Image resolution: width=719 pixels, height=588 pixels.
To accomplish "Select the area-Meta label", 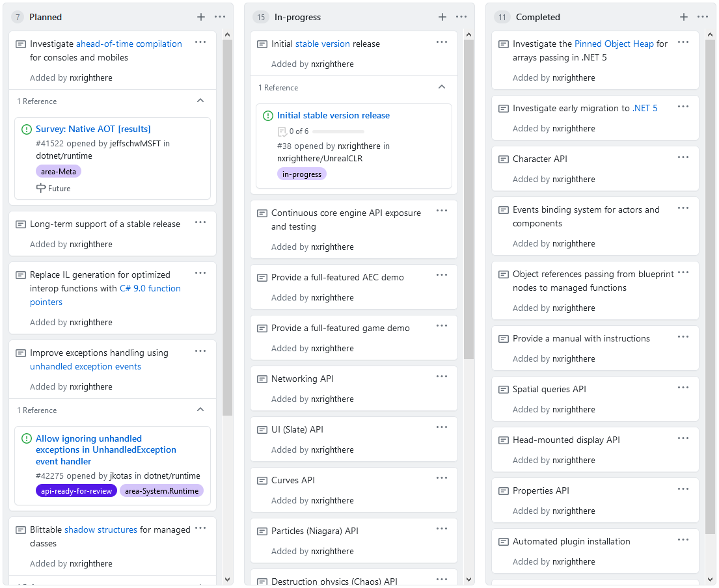I will coord(59,172).
